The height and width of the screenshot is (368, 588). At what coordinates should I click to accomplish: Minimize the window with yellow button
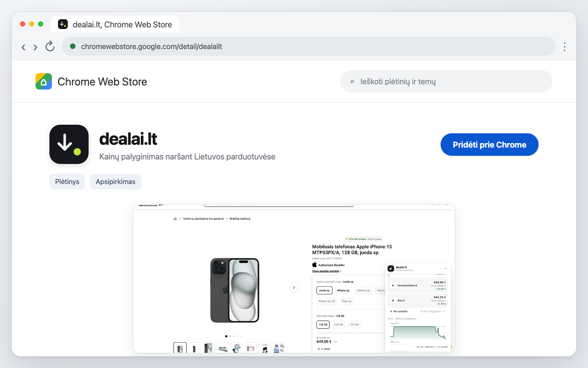(32, 24)
